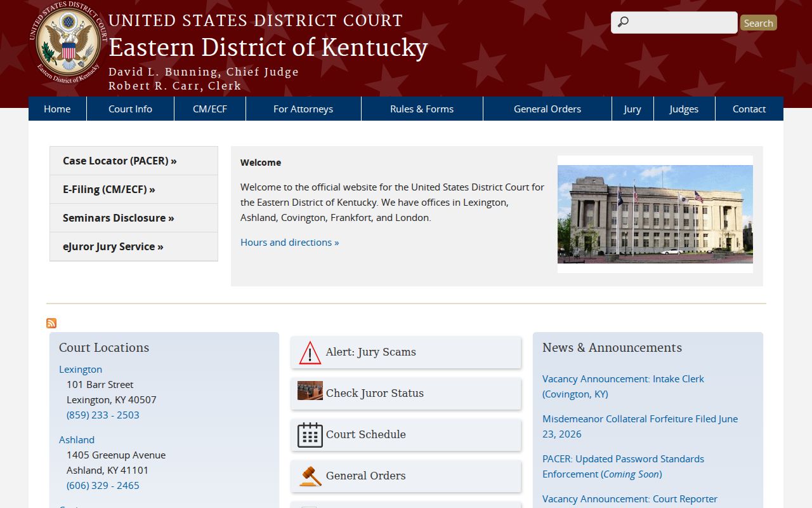This screenshot has height=508, width=812.
Task: Click Robert R. Carr, Clerk text
Action: (175, 86)
